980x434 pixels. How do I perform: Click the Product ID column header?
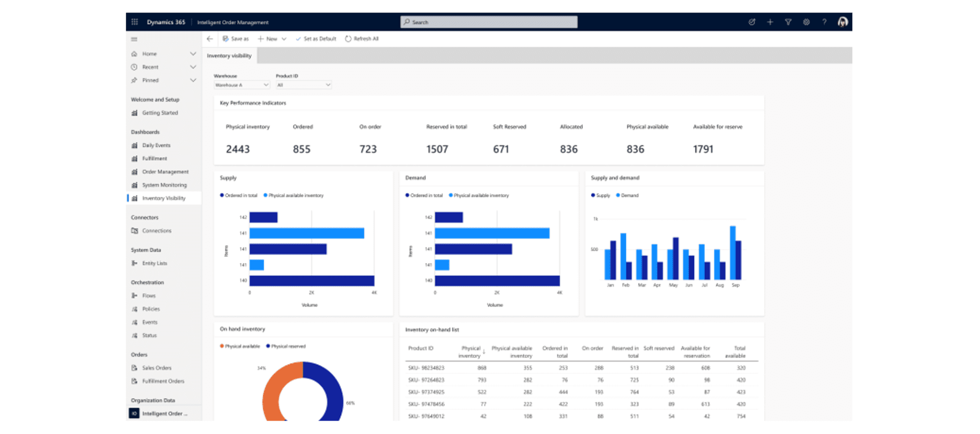coord(421,348)
